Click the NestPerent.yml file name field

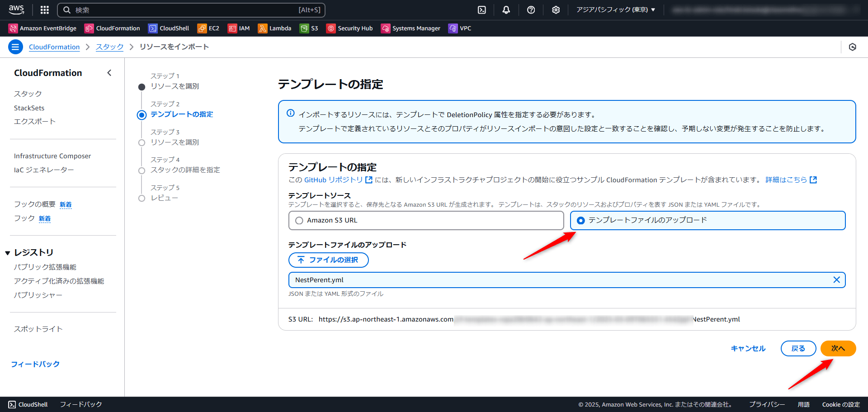click(567, 280)
